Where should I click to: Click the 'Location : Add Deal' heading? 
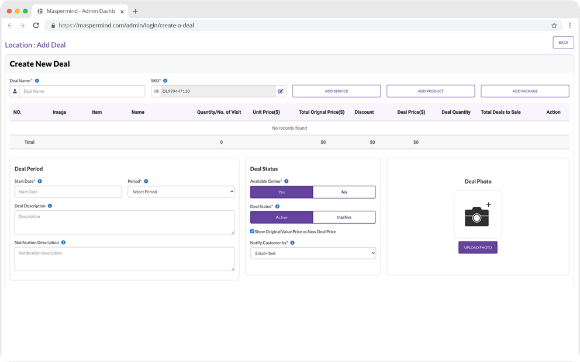coord(35,45)
